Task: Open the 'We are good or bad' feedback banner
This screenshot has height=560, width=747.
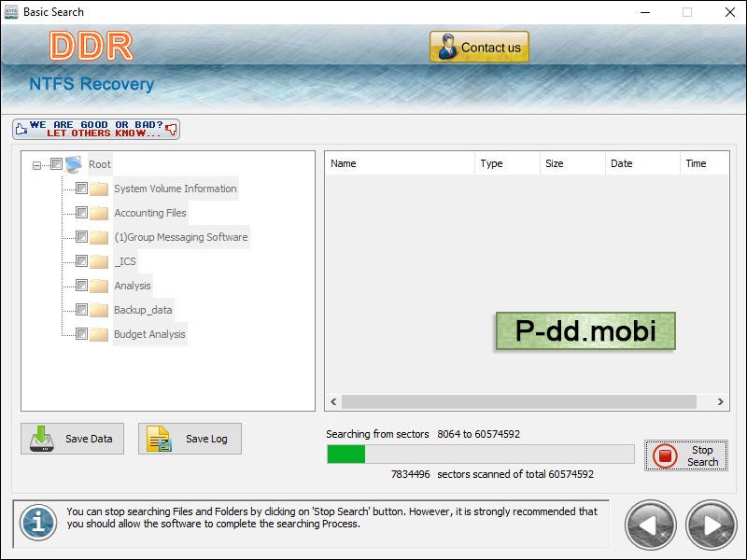Action: point(96,129)
